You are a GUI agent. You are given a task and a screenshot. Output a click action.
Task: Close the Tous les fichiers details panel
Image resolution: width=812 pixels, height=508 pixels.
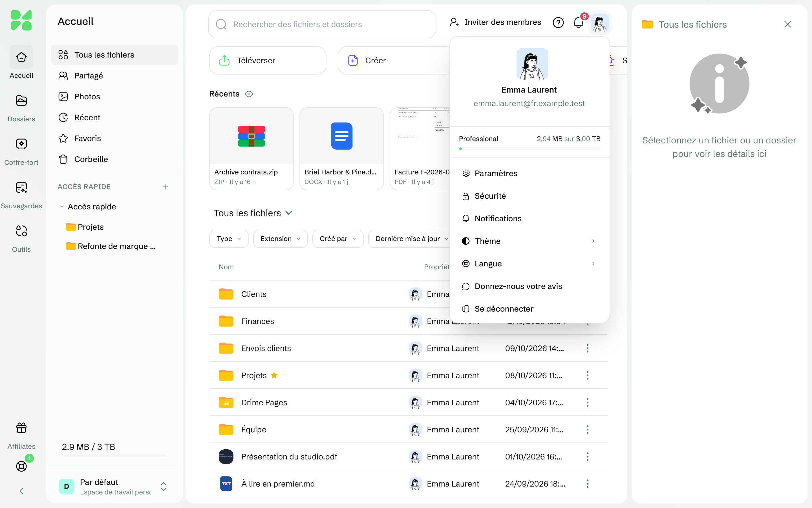click(x=787, y=24)
